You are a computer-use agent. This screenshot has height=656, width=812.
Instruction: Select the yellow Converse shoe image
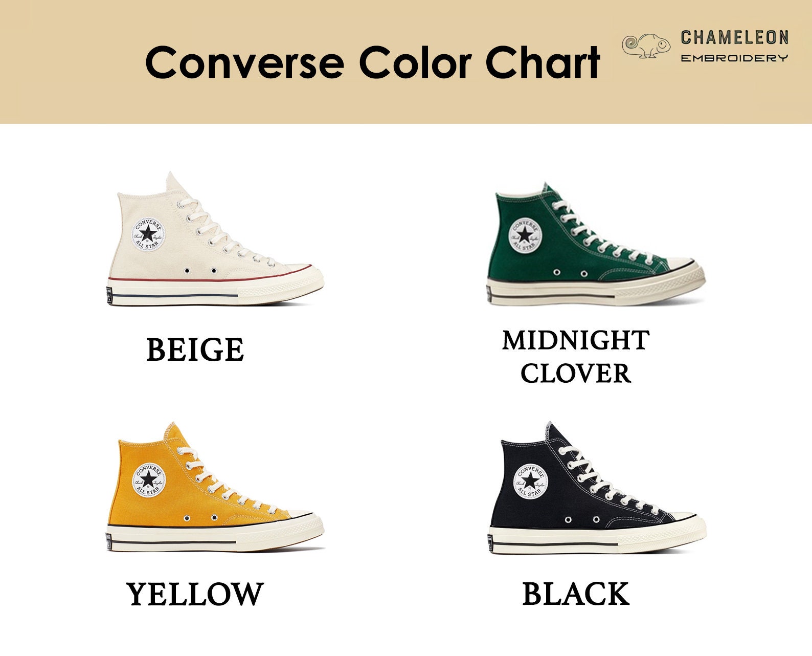(215, 487)
